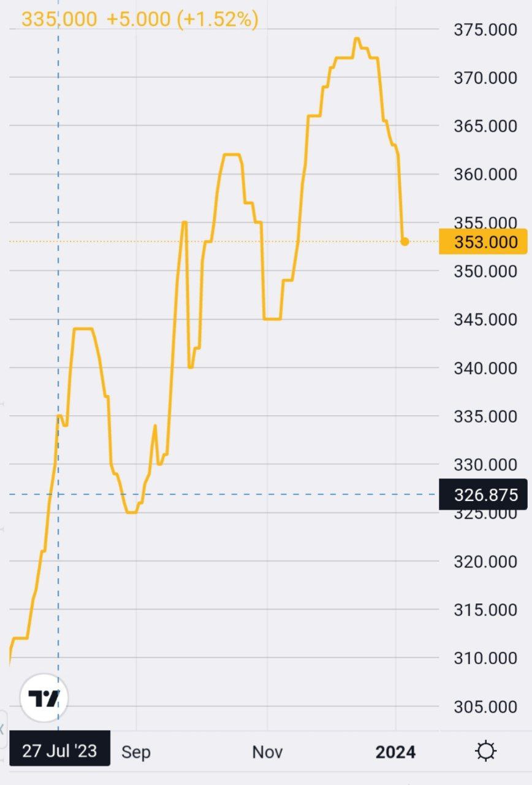Click the 305.000 price axis label
Image resolution: width=532 pixels, height=785 pixels.
[485, 707]
